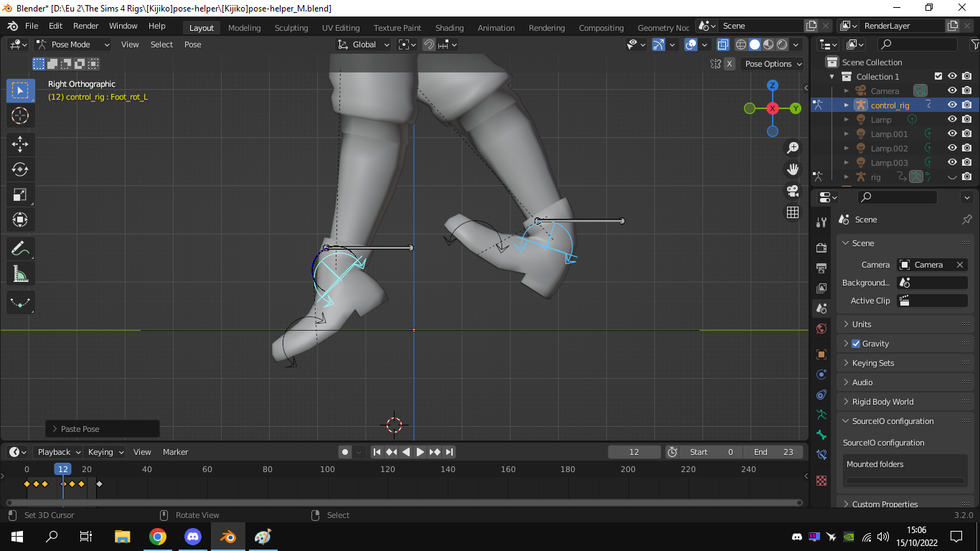Open the Render menu
Image resolution: width=980 pixels, height=551 pixels.
86,26
